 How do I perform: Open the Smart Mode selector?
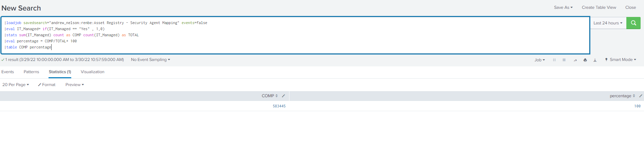[x=621, y=60]
